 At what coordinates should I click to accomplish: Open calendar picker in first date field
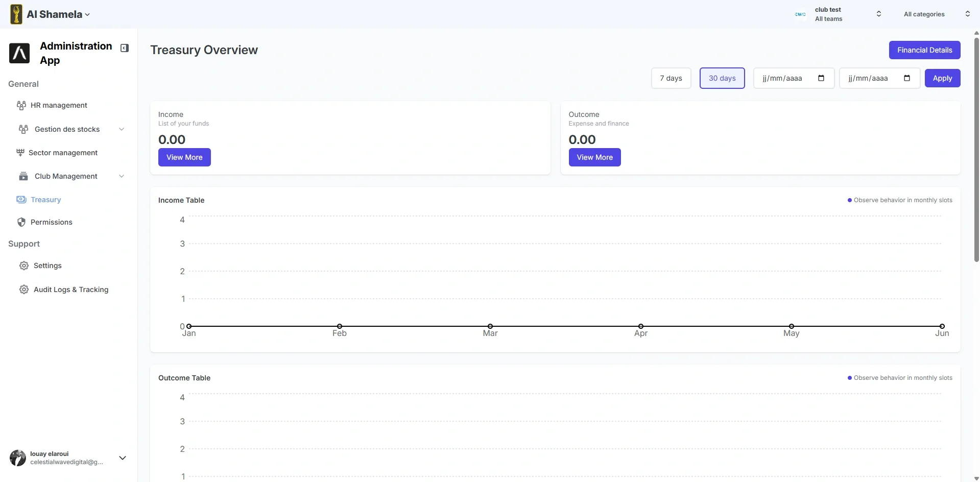coord(821,78)
